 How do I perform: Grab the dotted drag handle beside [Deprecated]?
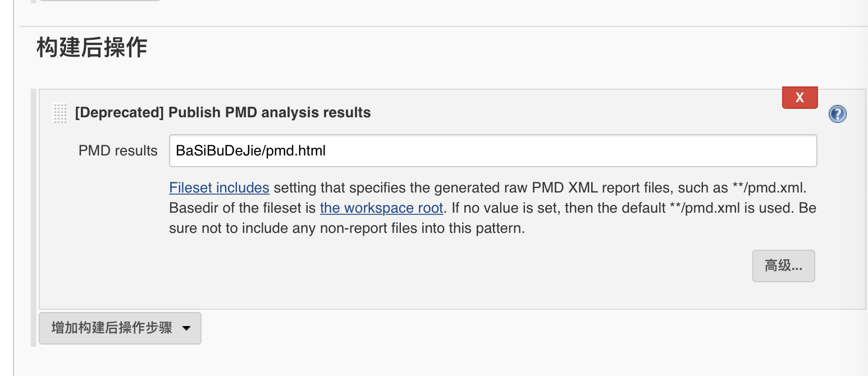point(60,113)
